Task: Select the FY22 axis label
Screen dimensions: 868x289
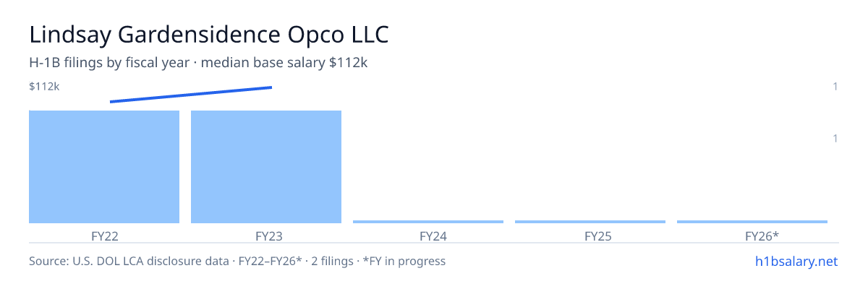Action: (104, 236)
